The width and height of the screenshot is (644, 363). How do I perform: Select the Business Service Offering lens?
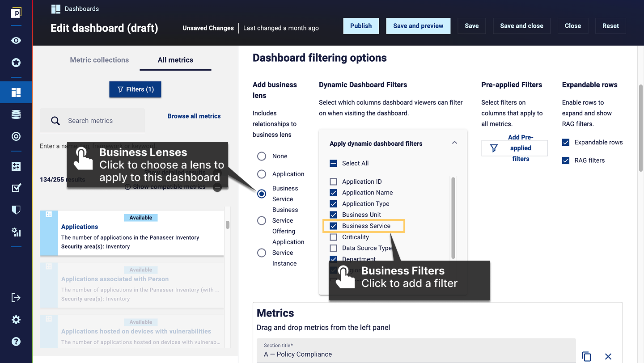click(262, 220)
